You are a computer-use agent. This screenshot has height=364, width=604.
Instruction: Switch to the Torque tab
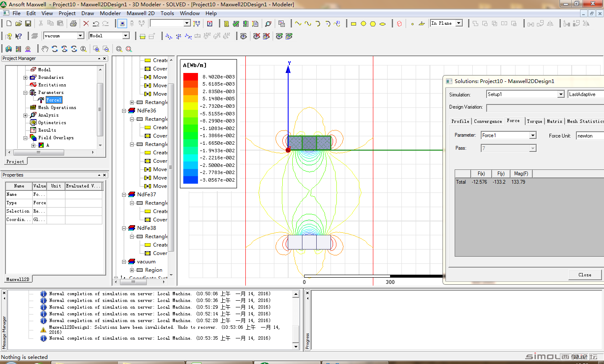pyautogui.click(x=534, y=121)
